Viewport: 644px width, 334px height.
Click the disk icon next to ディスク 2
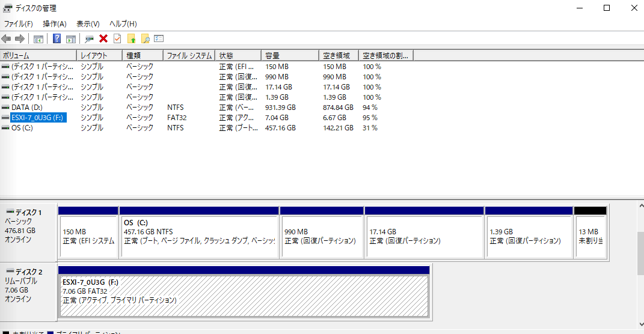point(10,272)
